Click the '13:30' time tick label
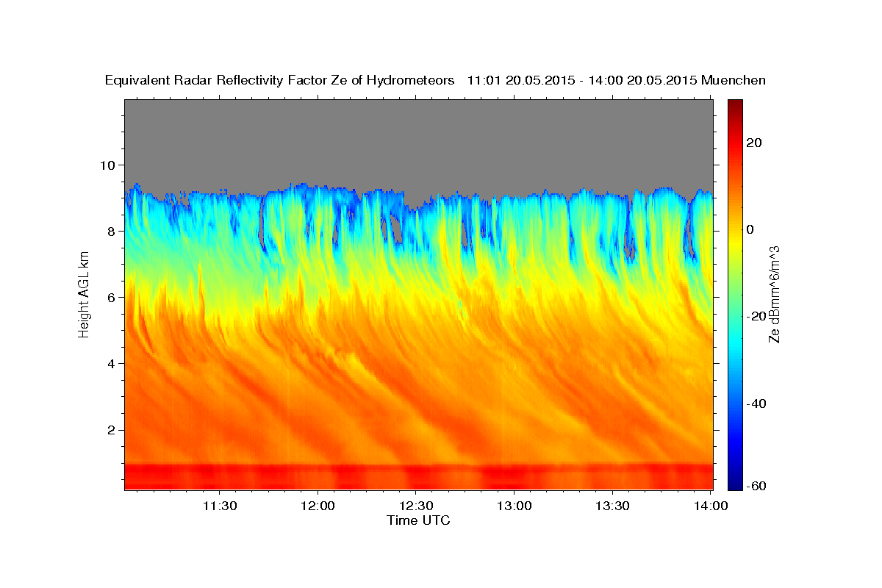Image resolution: width=882 pixels, height=588 pixels. pyautogui.click(x=612, y=506)
